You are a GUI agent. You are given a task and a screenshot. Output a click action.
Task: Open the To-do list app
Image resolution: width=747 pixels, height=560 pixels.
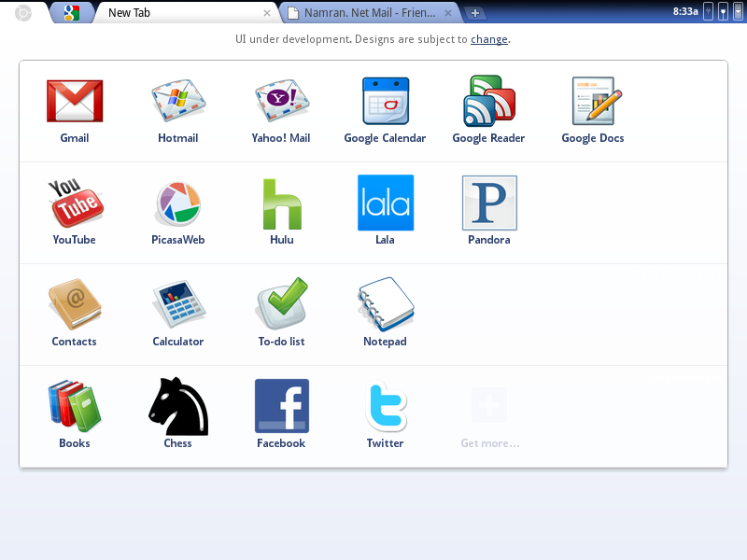tap(281, 305)
